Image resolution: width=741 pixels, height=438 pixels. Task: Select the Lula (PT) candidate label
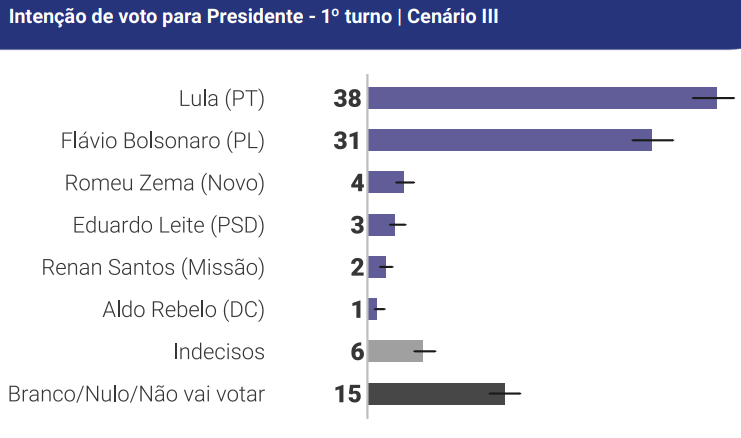221,99
